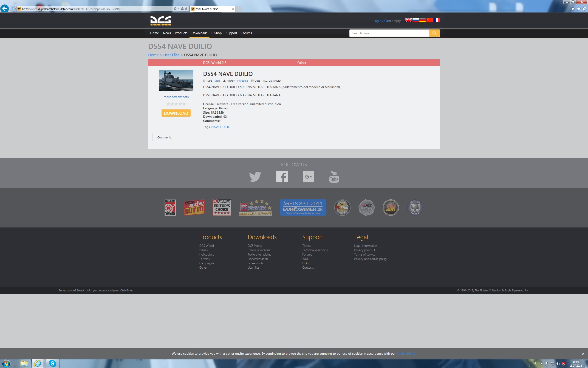The image size is (588, 368).
Task: Click the Computer Active Buy It badge
Action: click(x=194, y=208)
